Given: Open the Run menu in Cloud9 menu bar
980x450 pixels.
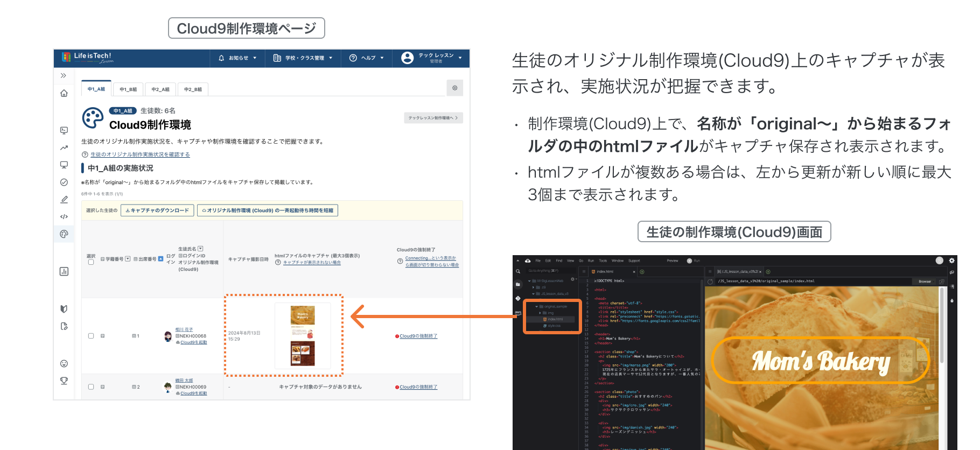Looking at the screenshot, I should click(591, 261).
